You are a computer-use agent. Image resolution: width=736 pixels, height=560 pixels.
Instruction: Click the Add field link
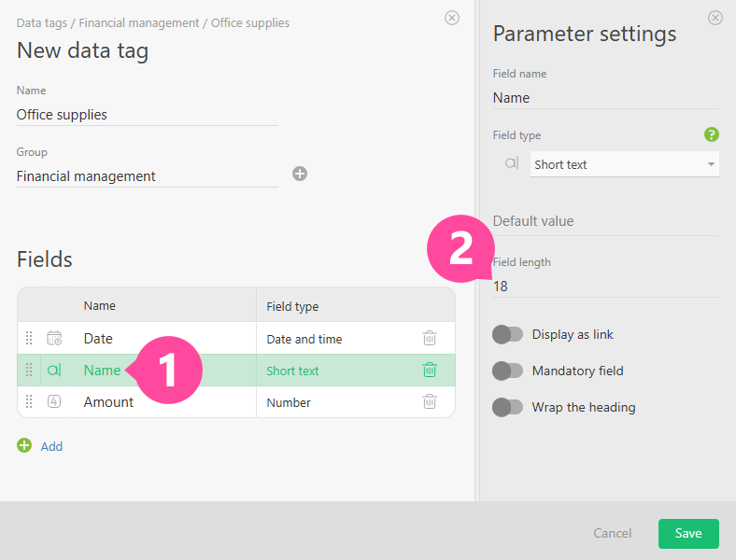coord(51,446)
